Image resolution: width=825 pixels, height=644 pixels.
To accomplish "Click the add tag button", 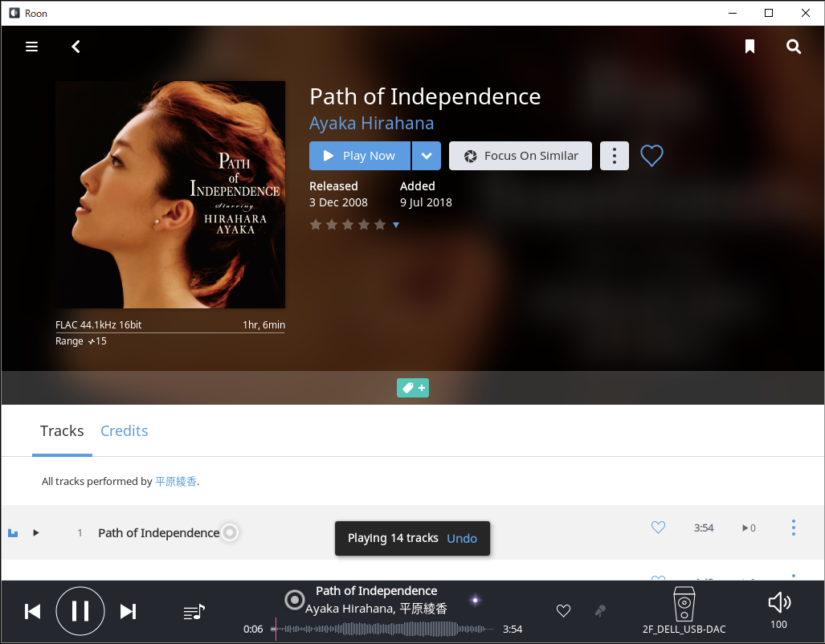I will click(413, 388).
